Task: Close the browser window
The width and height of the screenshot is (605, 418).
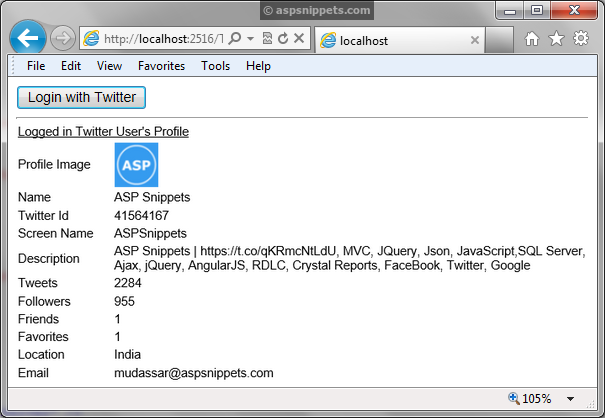Action: point(574,10)
